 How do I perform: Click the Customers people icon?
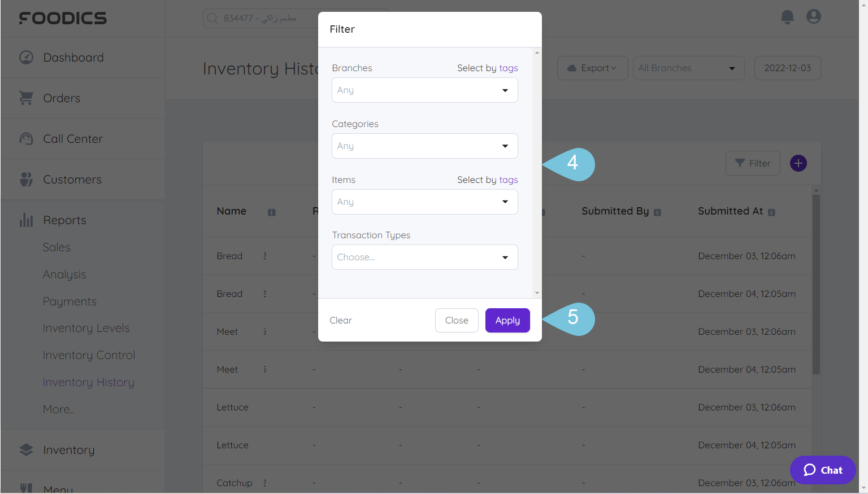click(x=26, y=180)
